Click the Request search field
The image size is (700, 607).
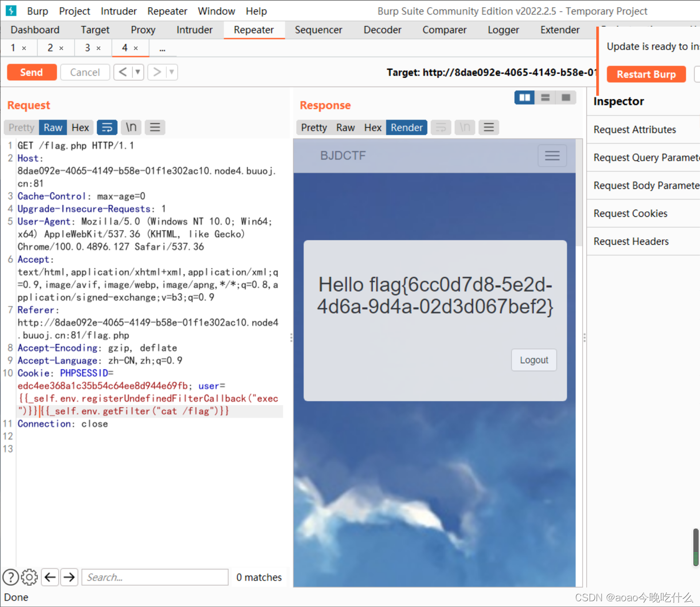155,577
